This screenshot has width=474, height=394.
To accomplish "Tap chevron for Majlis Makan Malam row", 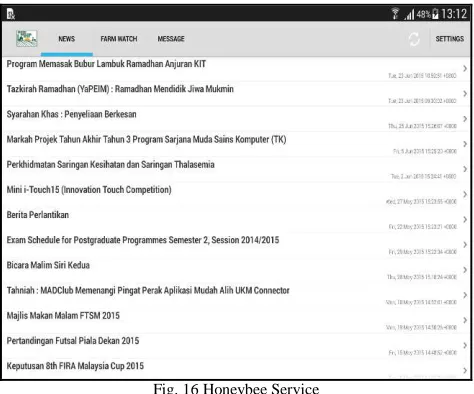I will click(465, 320).
